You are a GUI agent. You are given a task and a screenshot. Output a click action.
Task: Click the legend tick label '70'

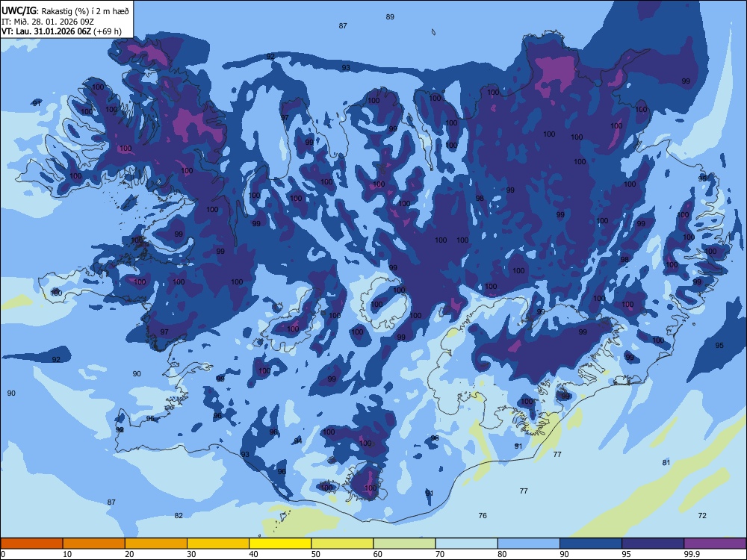pos(440,554)
